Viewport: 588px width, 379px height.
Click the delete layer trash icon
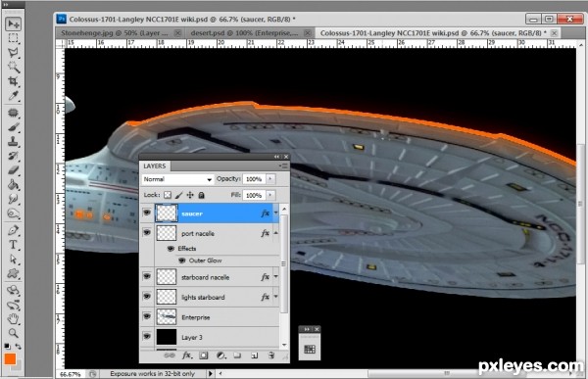click(x=271, y=355)
